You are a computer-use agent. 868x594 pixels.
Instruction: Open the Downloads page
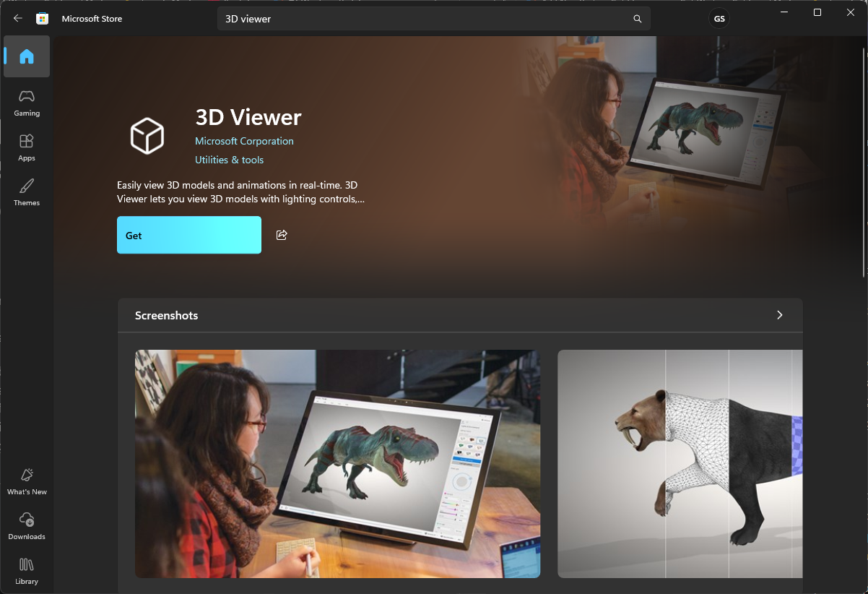click(x=27, y=526)
